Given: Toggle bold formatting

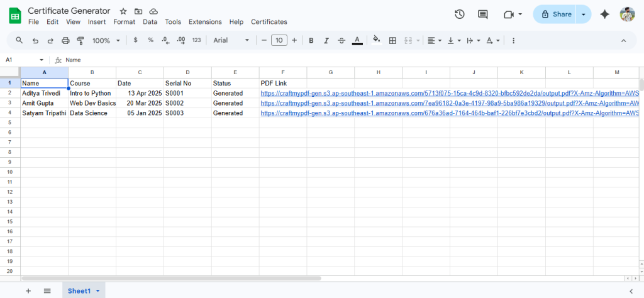Looking at the screenshot, I should 311,40.
